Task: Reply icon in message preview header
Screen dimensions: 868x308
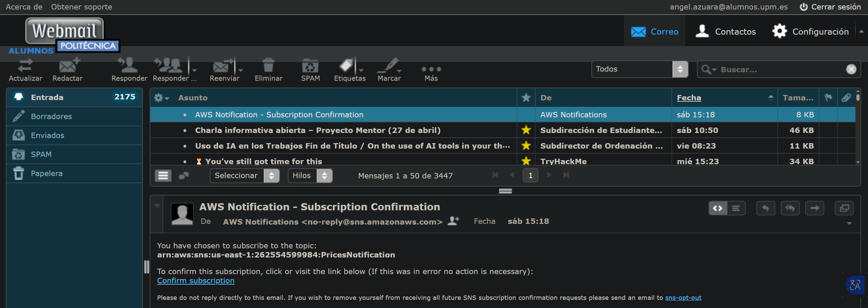Action: [765, 208]
